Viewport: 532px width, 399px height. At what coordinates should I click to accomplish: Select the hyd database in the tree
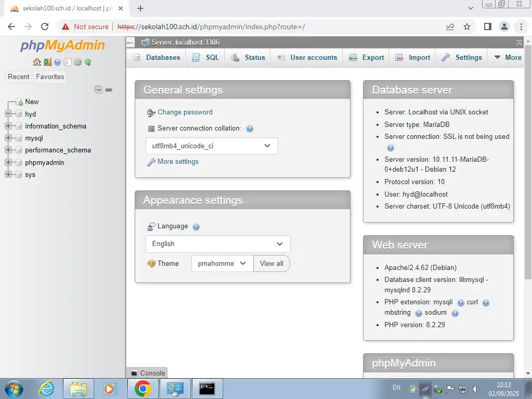(x=31, y=114)
